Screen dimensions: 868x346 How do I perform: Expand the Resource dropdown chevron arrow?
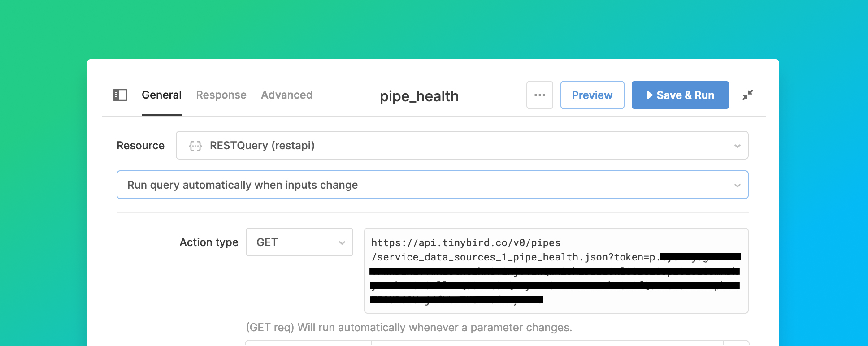tap(737, 146)
